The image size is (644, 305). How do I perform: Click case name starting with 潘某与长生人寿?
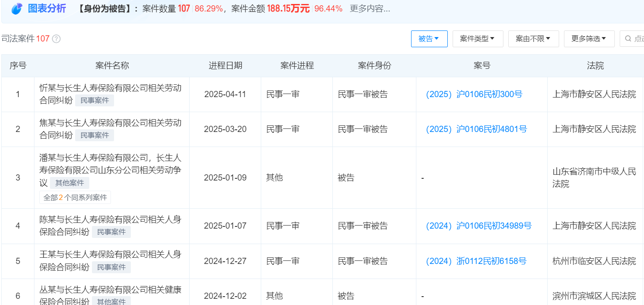pyautogui.click(x=111, y=170)
